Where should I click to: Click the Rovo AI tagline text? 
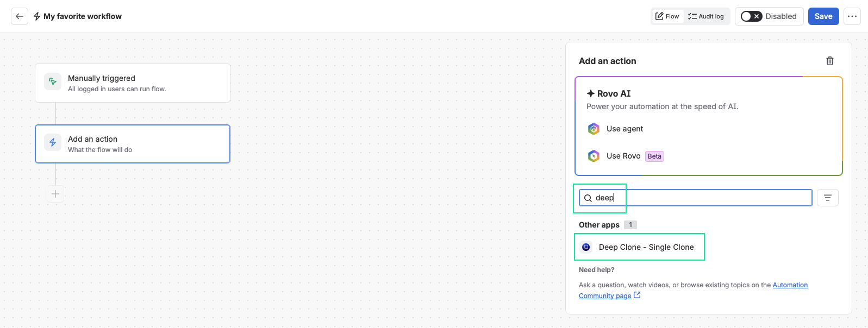(x=663, y=106)
